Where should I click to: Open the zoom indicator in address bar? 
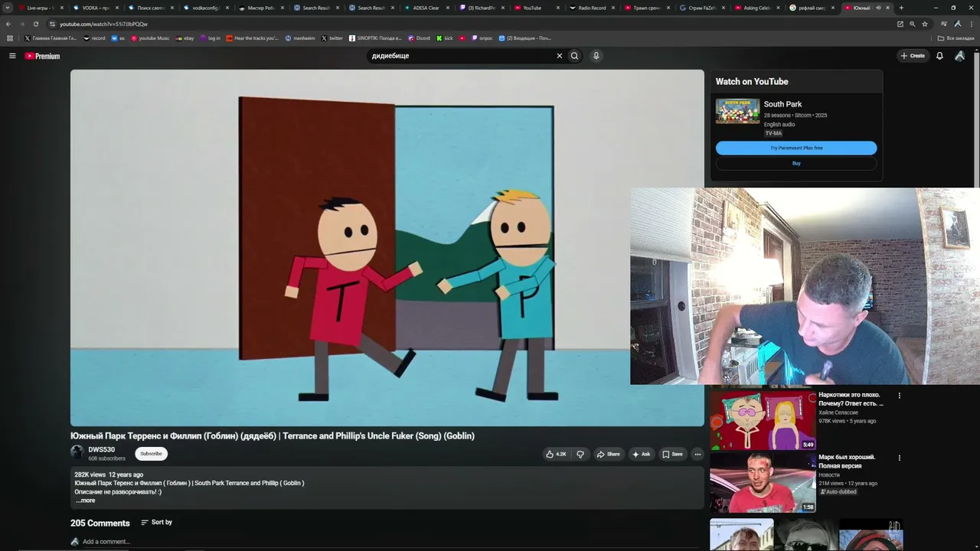(x=912, y=24)
